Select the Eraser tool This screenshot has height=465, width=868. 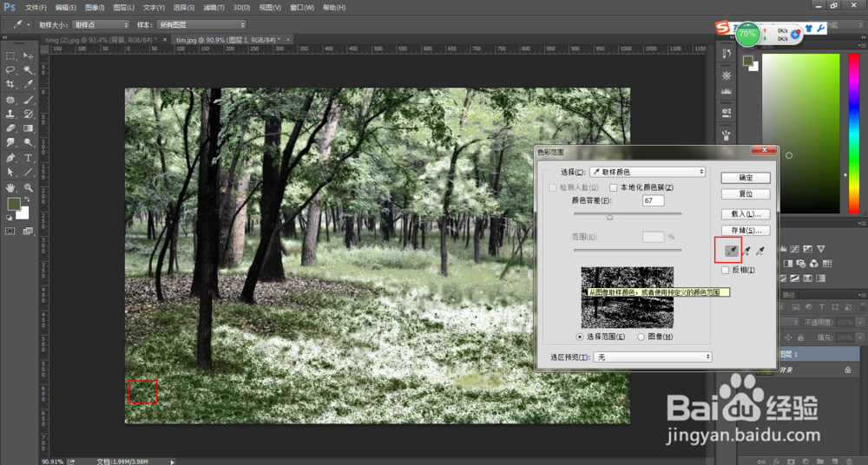[x=10, y=128]
